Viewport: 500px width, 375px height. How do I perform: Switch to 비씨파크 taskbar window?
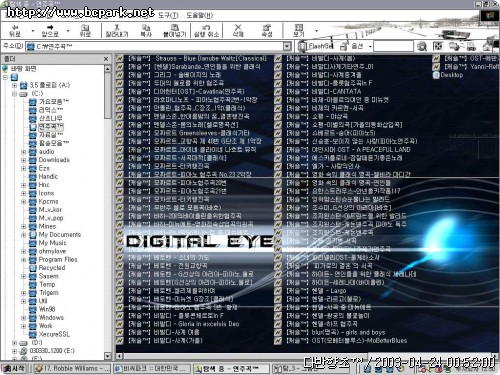point(152,368)
